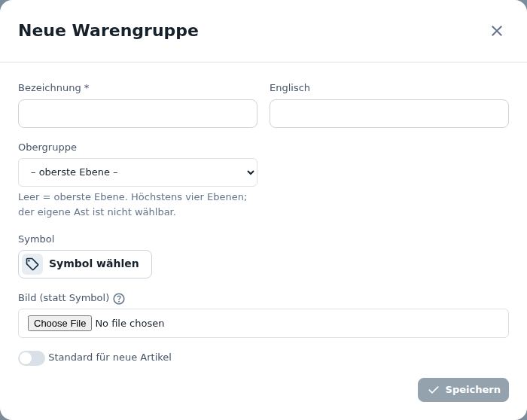527x420 pixels.
Task: Open the Symbol wählen picker
Action: pos(85,264)
